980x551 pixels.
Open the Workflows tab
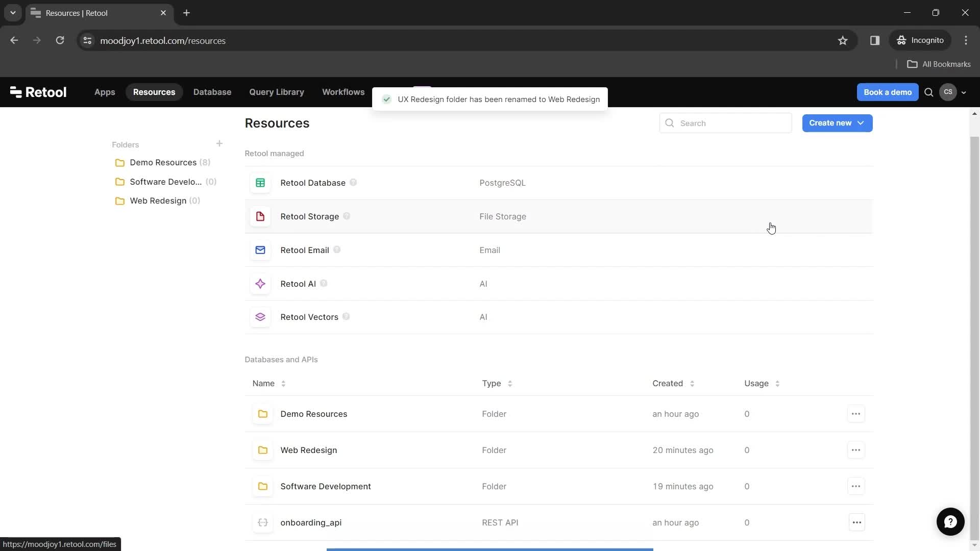pos(344,92)
